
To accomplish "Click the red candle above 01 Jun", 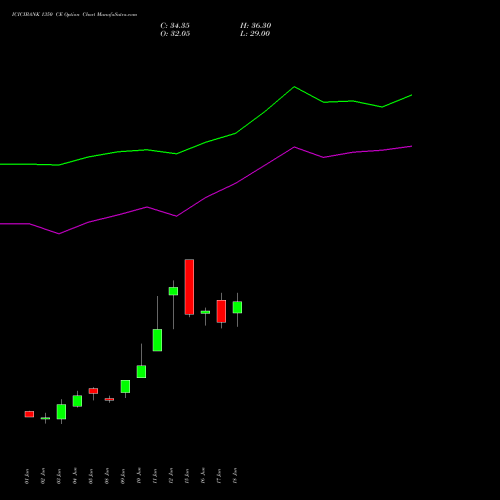I will [29, 414].
